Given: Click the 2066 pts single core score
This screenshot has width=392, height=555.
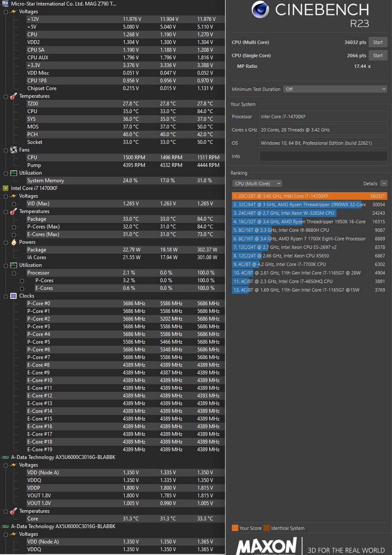Looking at the screenshot, I should (x=357, y=55).
